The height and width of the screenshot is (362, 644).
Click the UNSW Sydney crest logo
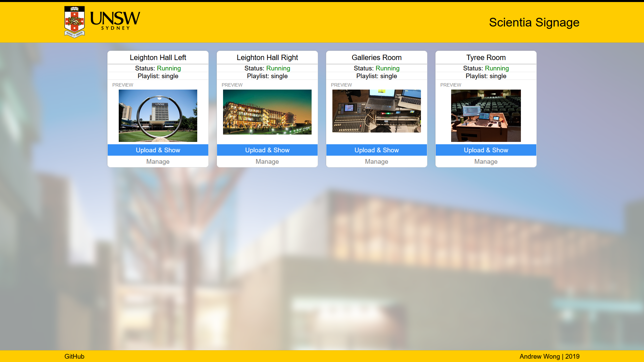click(x=74, y=22)
